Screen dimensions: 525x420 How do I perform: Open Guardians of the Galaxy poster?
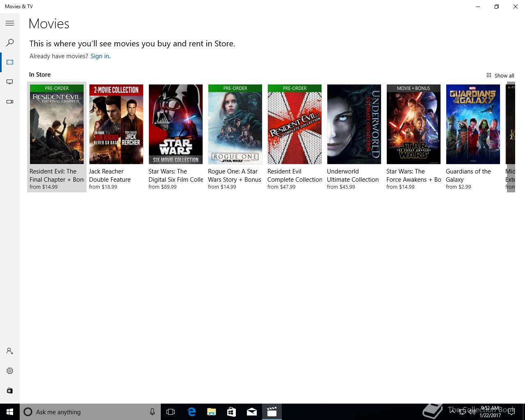tap(473, 124)
